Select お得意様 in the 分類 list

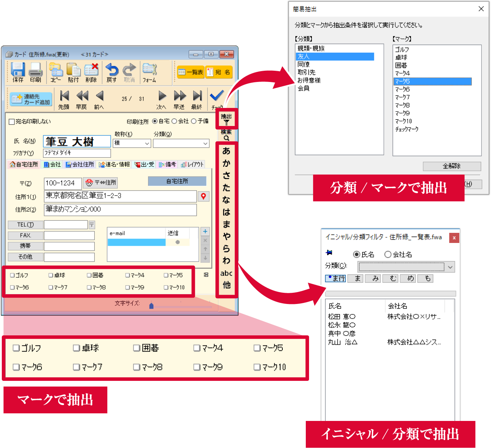tap(309, 80)
